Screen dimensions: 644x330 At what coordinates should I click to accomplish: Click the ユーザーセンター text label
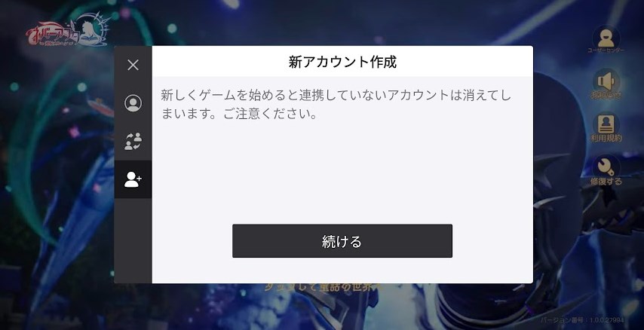pyautogui.click(x=606, y=50)
